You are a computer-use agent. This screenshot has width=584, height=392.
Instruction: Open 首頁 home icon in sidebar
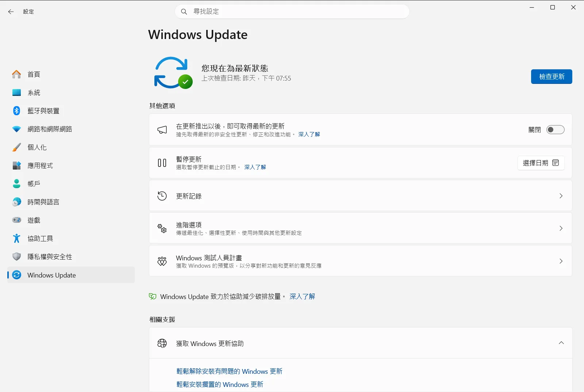[16, 74]
